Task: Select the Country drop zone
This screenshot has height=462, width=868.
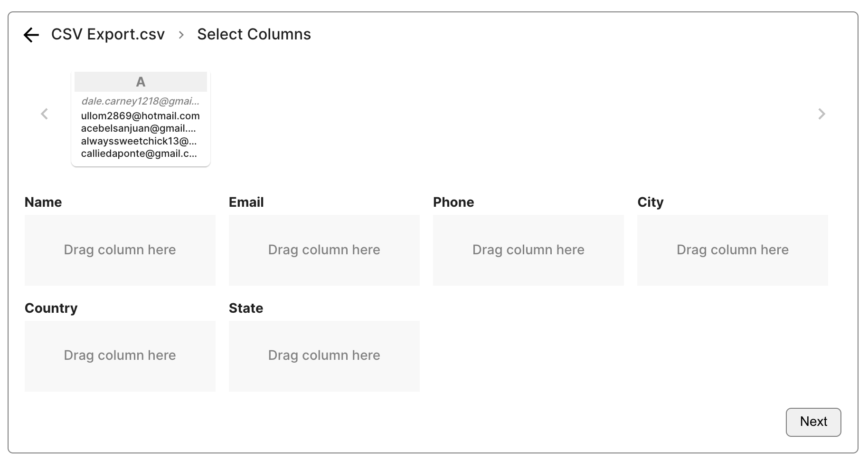Action: tap(120, 356)
